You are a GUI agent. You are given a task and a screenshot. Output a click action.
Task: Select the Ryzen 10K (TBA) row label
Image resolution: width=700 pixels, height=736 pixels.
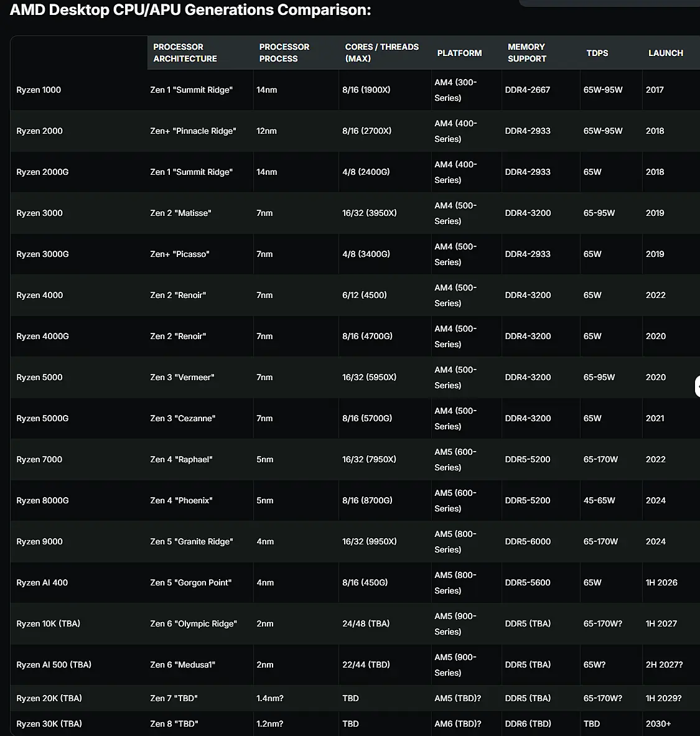click(x=48, y=624)
